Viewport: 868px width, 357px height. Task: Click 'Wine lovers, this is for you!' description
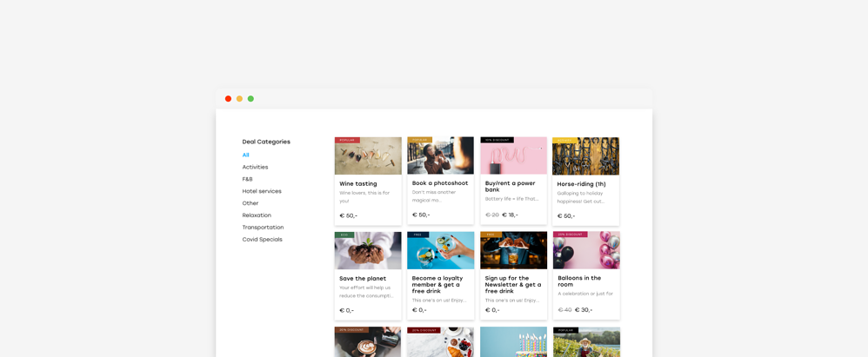point(364,197)
